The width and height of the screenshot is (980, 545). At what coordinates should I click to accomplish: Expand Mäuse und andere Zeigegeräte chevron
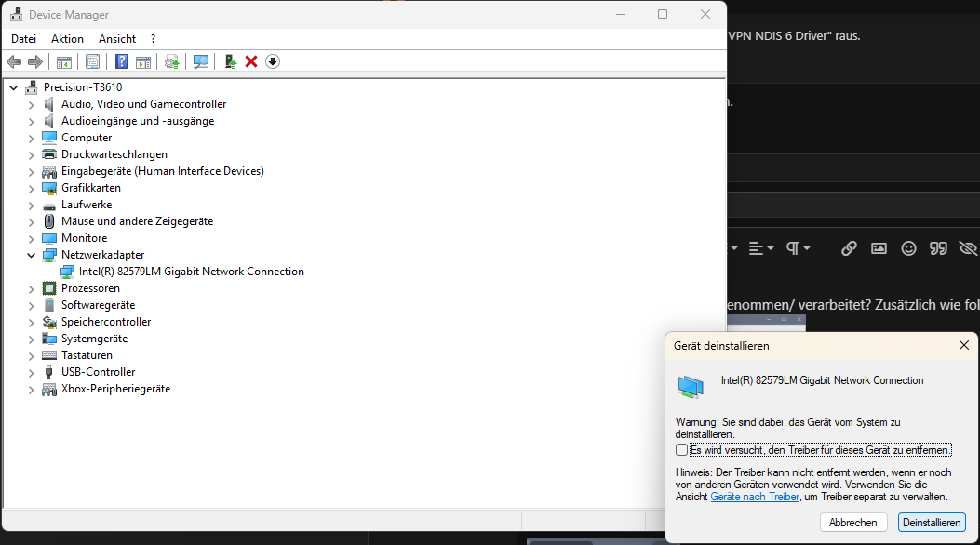point(32,221)
